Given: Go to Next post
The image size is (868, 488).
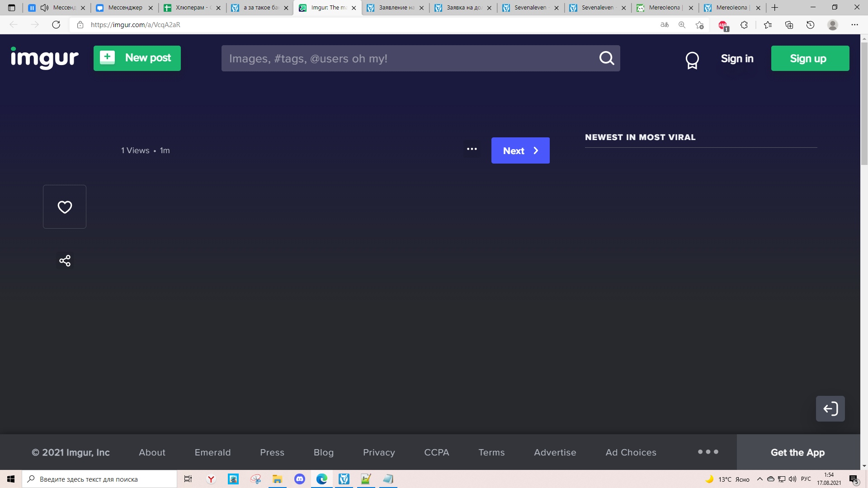Looking at the screenshot, I should click(520, 150).
